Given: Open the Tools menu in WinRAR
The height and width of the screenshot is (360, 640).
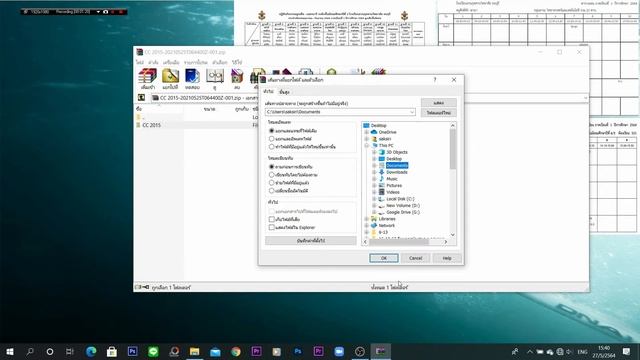Looking at the screenshot, I should point(171,62).
